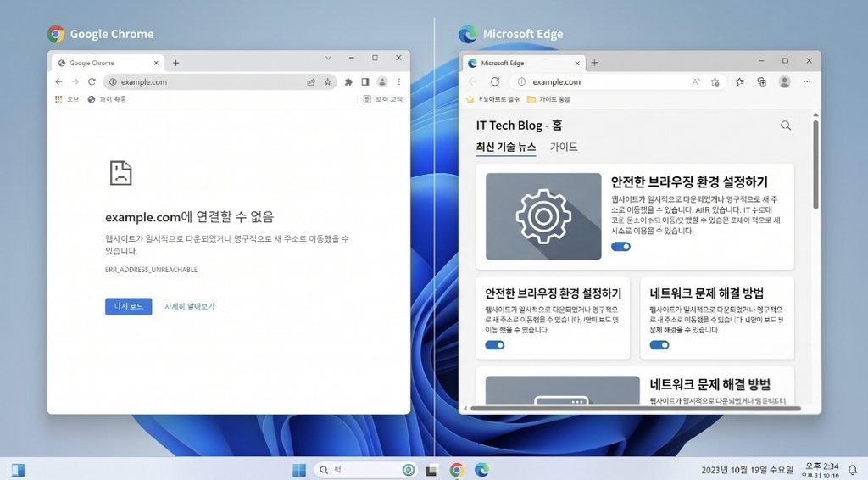868x480 pixels.
Task: Close the Google Chrome tab
Action: point(156,63)
